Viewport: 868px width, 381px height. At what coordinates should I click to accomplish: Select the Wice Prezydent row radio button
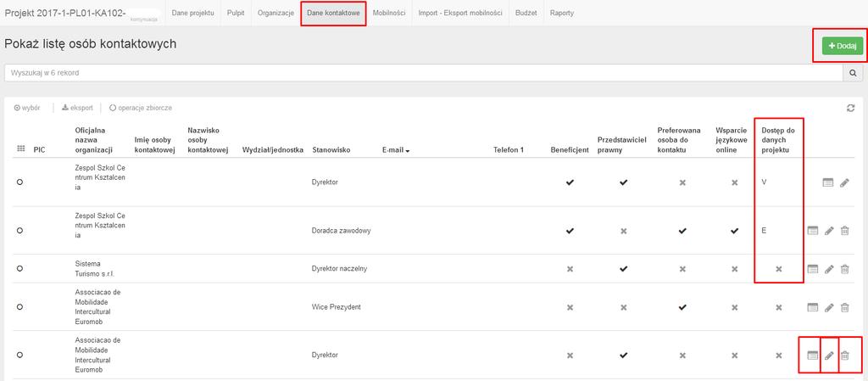pos(20,307)
